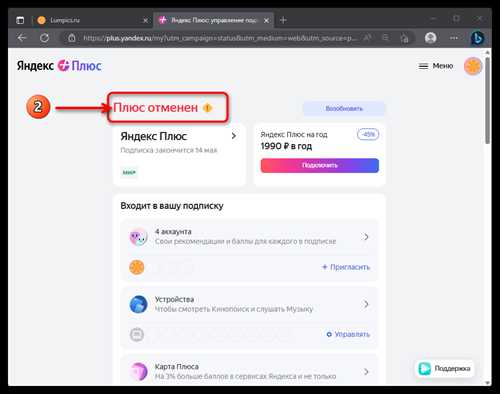Image resolution: width=500 pixels, height=394 pixels.
Task: View site info lock icon
Action: coord(72,38)
